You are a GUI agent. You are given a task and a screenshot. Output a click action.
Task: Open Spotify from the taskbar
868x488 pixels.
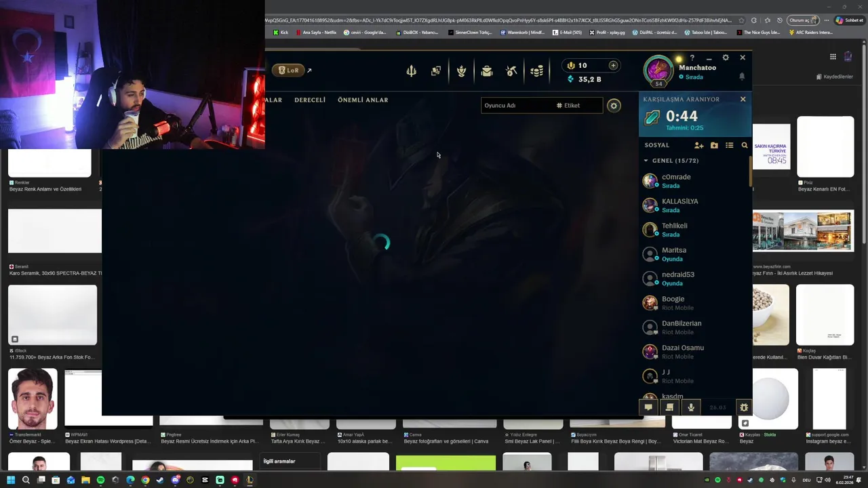100,480
